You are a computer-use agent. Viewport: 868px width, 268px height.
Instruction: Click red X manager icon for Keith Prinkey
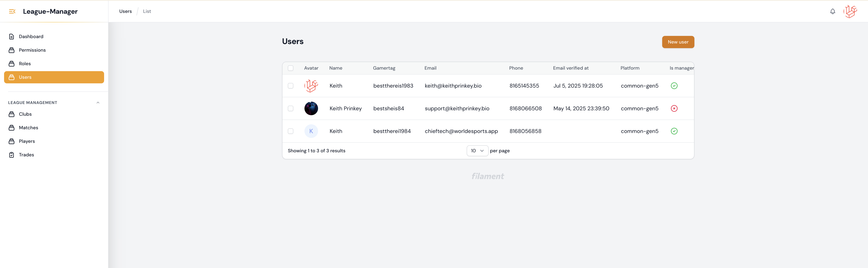pyautogui.click(x=674, y=108)
